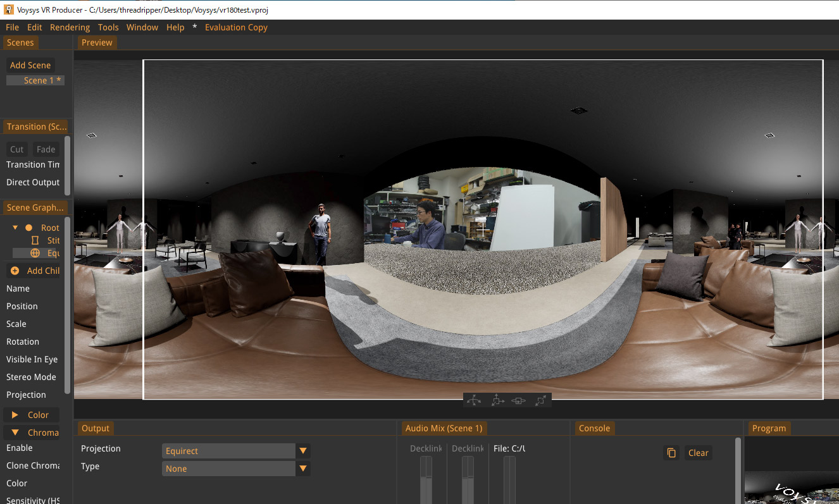Click the globe icon of the Equirect node
Viewport: 839px width, 504px height.
coord(35,253)
